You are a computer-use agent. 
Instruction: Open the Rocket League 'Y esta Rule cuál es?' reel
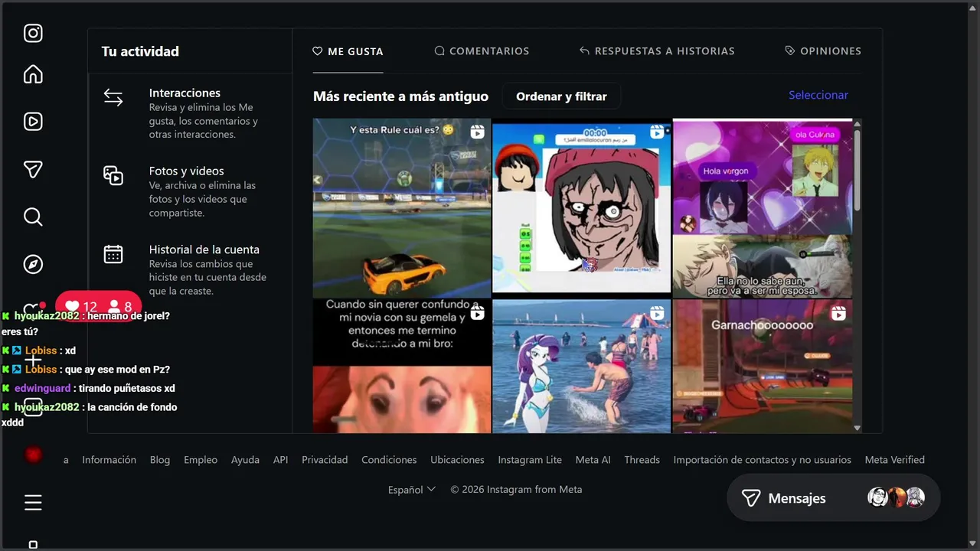pyautogui.click(x=402, y=207)
